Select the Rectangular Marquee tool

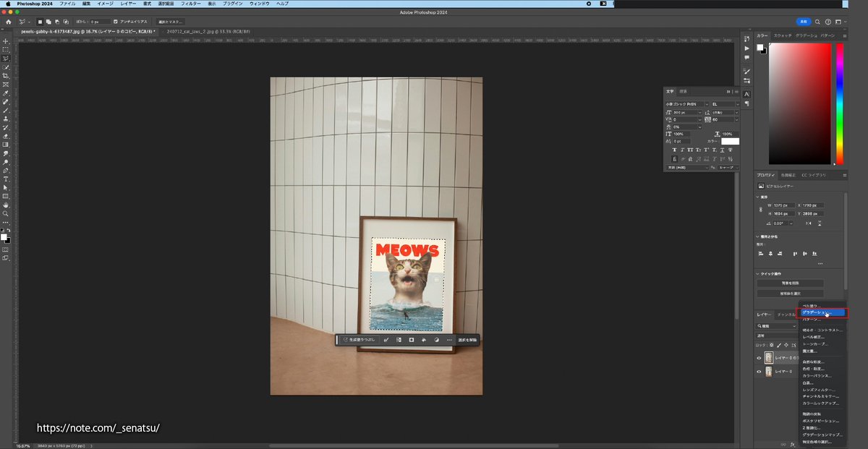[x=6, y=50]
